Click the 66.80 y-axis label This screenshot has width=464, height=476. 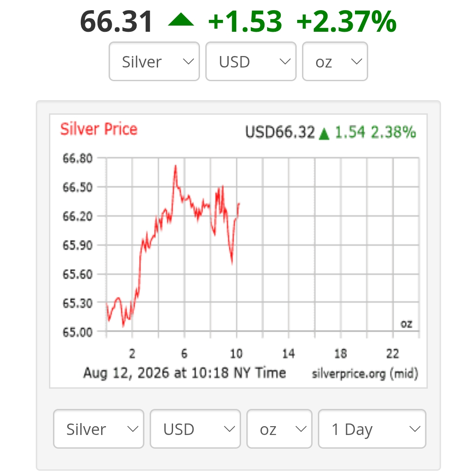[78, 158]
